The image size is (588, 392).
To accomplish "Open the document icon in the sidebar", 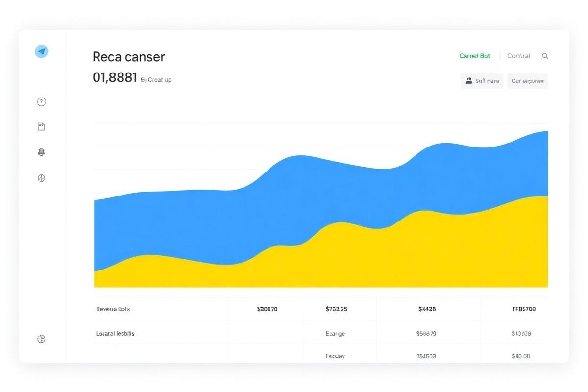I will tap(41, 126).
